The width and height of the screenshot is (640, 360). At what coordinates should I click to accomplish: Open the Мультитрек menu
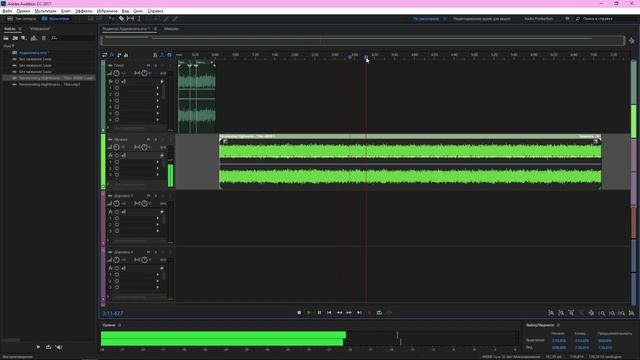point(45,11)
